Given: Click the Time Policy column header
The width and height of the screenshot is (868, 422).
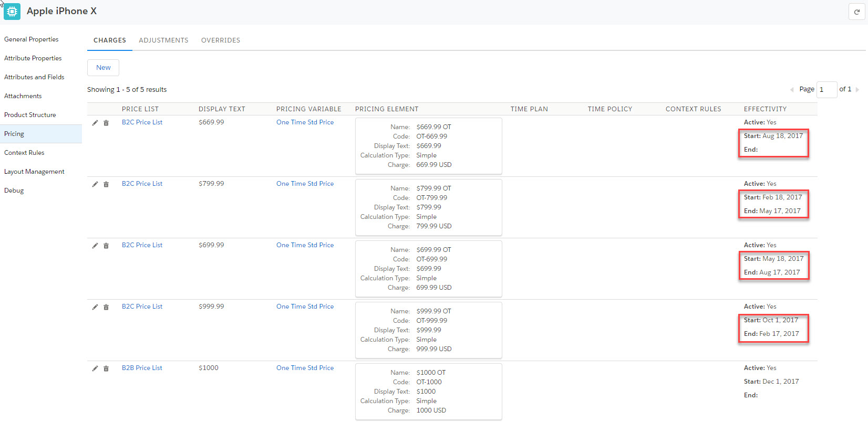Looking at the screenshot, I should coord(610,109).
